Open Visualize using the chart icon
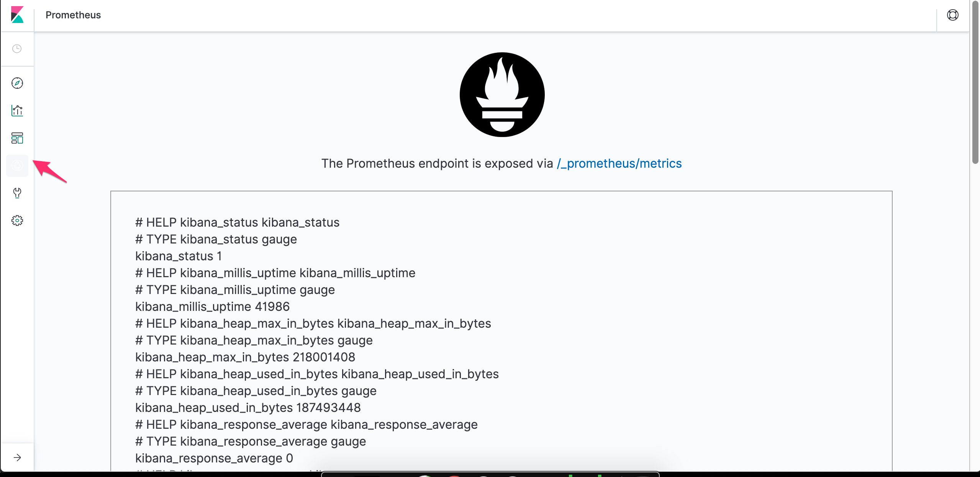 pos(17,111)
